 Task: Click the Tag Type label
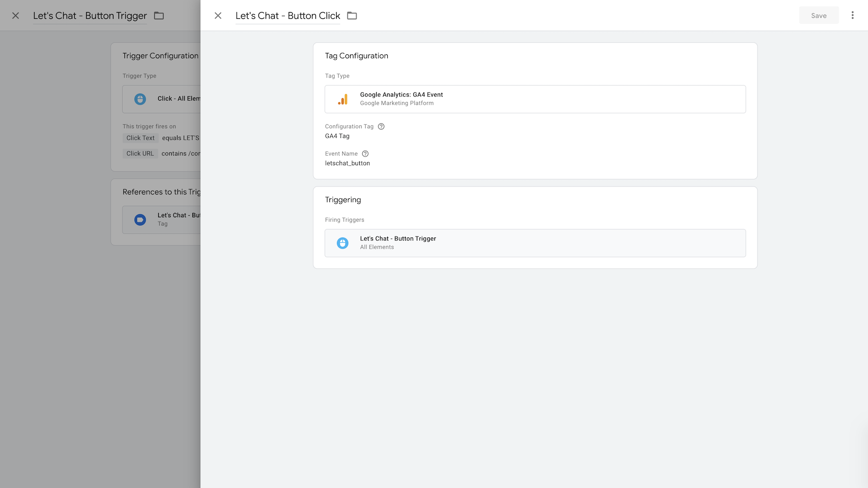pos(337,76)
